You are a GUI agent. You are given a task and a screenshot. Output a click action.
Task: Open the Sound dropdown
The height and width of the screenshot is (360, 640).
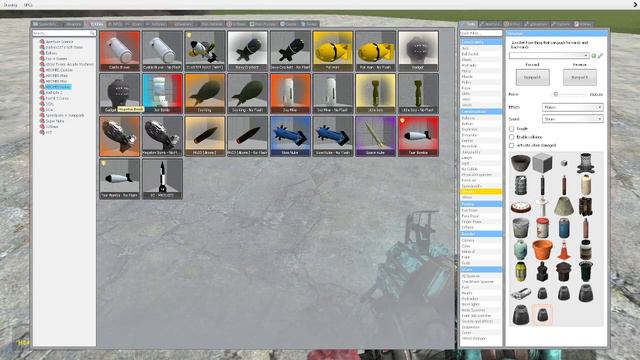click(572, 119)
